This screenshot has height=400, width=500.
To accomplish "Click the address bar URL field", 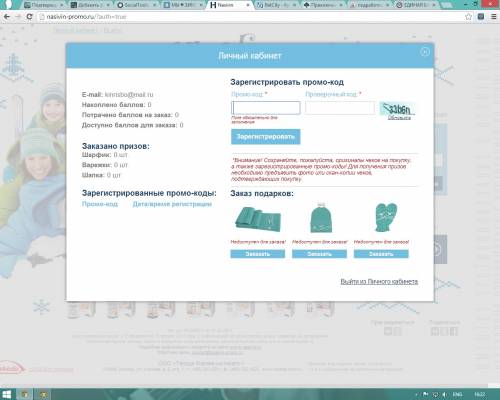I will click(250, 17).
